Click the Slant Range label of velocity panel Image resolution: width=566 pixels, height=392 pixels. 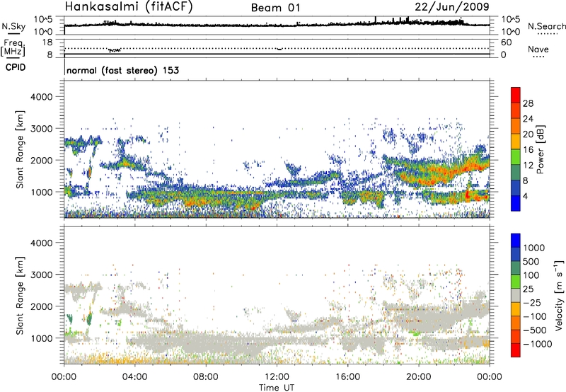[20, 296]
